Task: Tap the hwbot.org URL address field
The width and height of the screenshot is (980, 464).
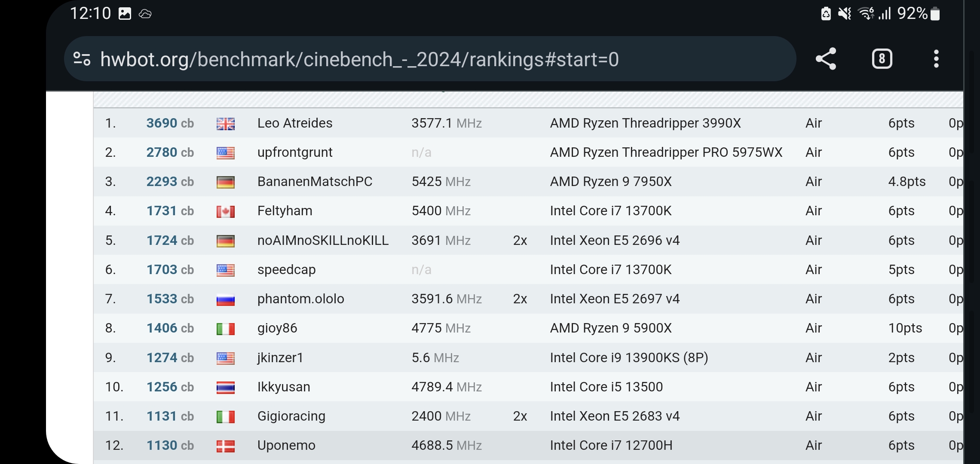Action: pos(359,59)
